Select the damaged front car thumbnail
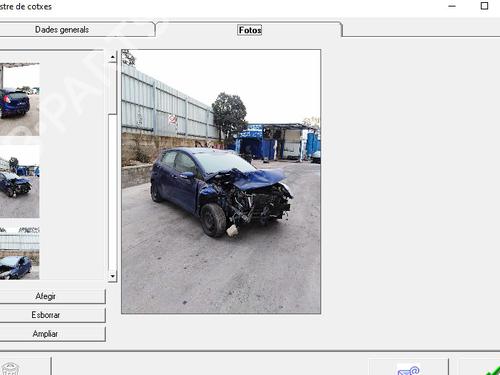The width and height of the screenshot is (500, 375). (20, 181)
